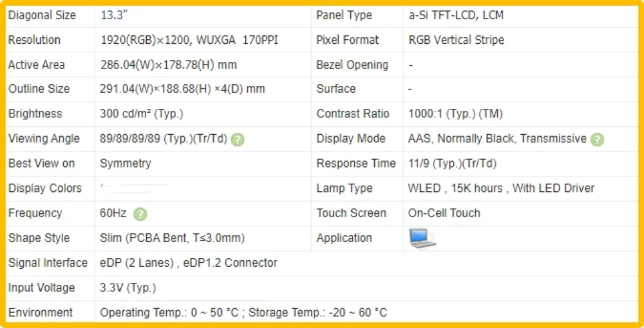Select the Slim PCBA Bent shape style value
Screen dimensions: 644x328
(172, 238)
